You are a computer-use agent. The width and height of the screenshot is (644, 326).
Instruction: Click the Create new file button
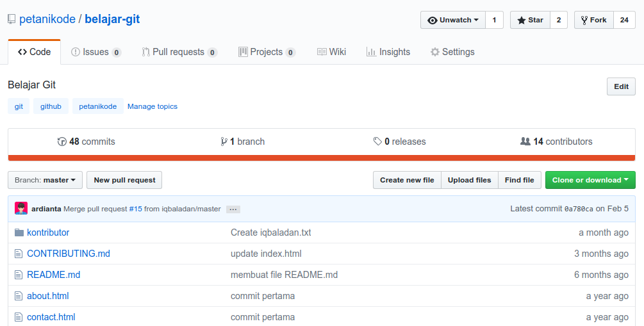coord(407,180)
